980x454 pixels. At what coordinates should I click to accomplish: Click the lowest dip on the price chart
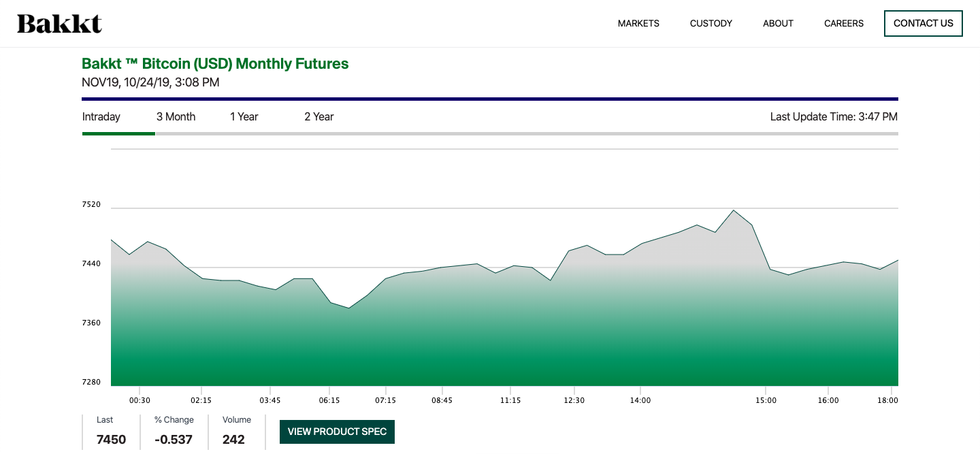click(349, 308)
